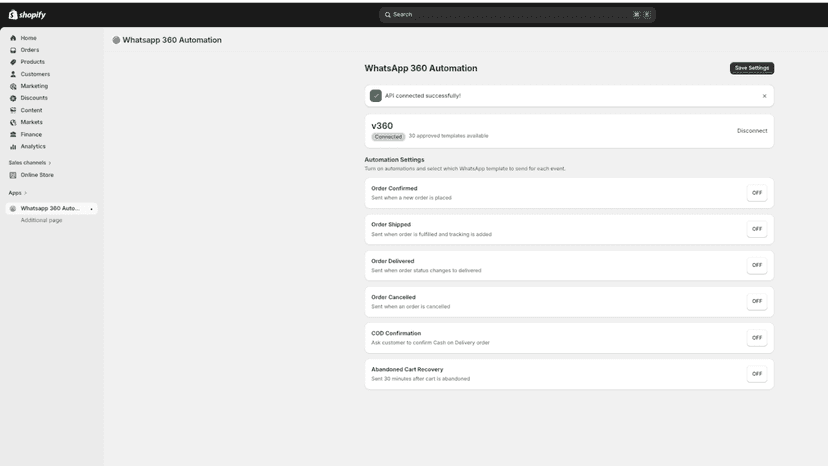Expand the Sales channels section

click(30, 163)
